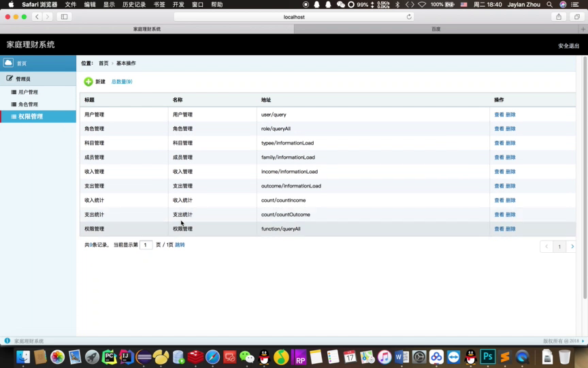This screenshot has width=588, height=368.
Task: Click 删除 for role/queryAll row
Action: pos(510,129)
